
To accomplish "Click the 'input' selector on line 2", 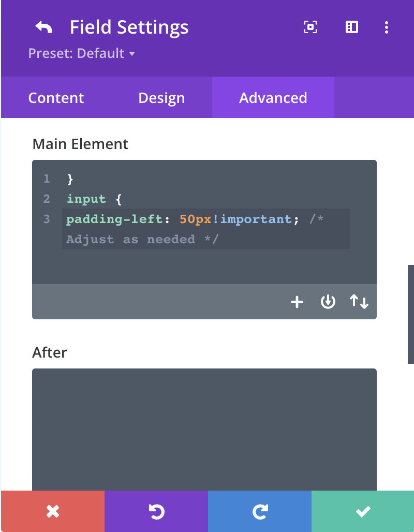I will coord(86,199).
